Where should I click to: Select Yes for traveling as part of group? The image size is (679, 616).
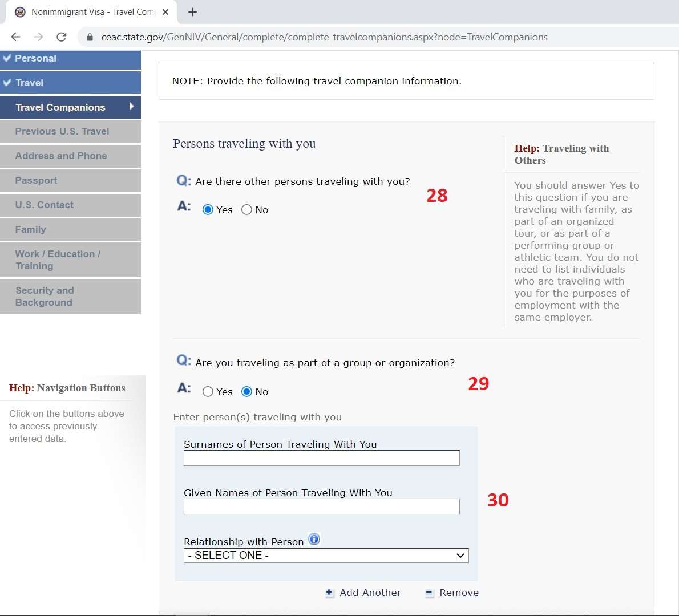point(208,392)
